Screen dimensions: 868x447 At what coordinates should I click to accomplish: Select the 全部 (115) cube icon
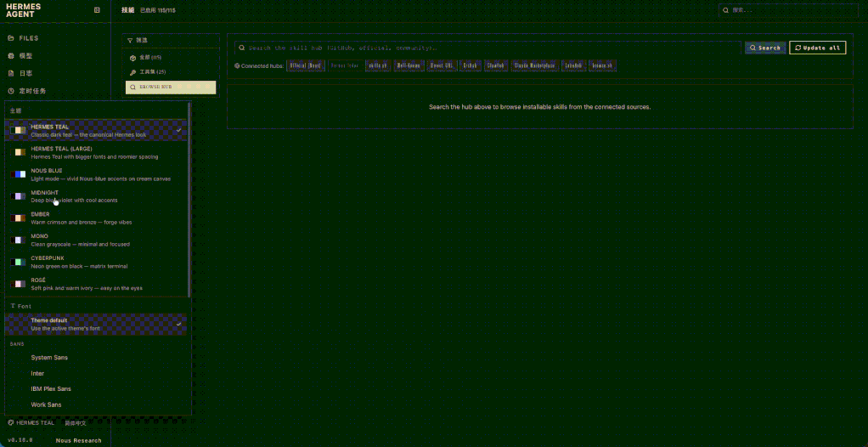(x=132, y=58)
